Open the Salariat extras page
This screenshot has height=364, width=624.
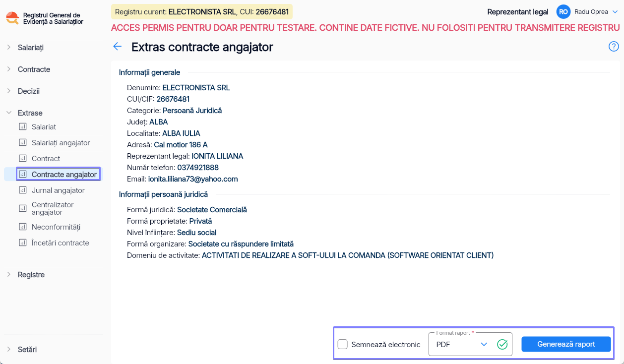(44, 127)
